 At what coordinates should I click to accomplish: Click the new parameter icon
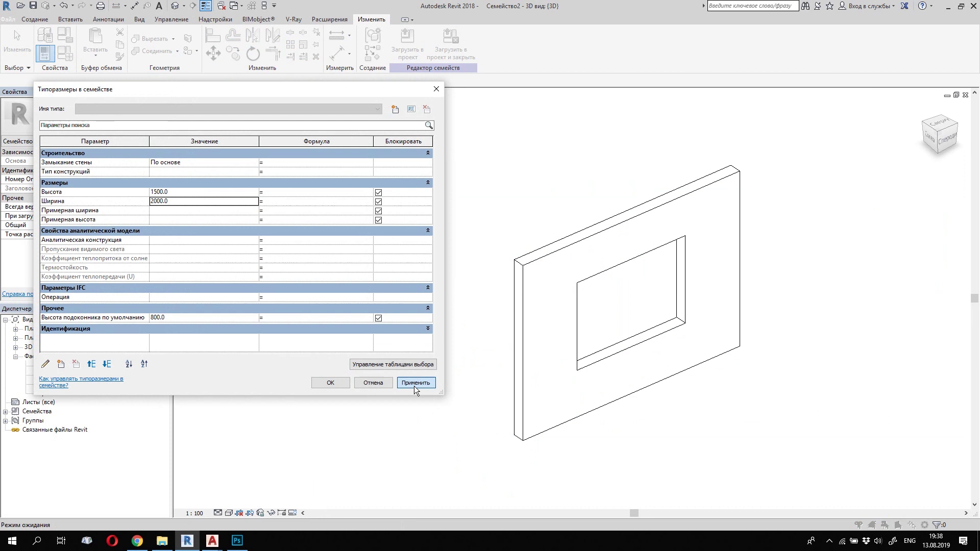tap(61, 364)
